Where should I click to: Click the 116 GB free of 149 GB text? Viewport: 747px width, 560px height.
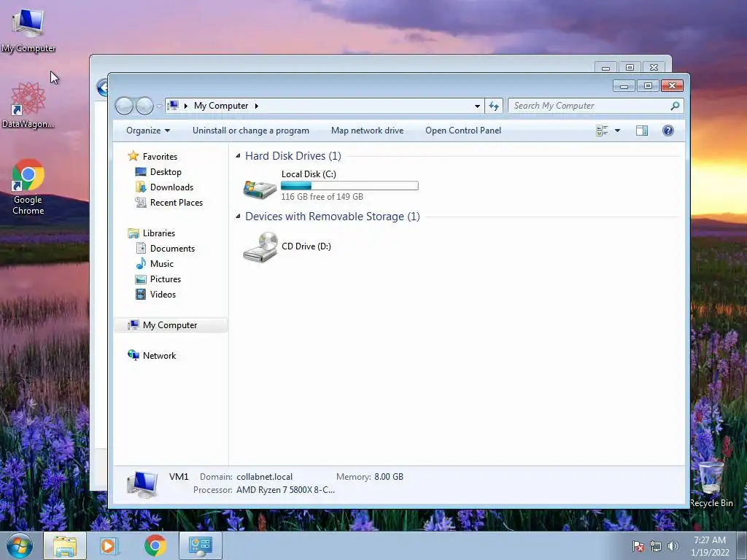[322, 197]
